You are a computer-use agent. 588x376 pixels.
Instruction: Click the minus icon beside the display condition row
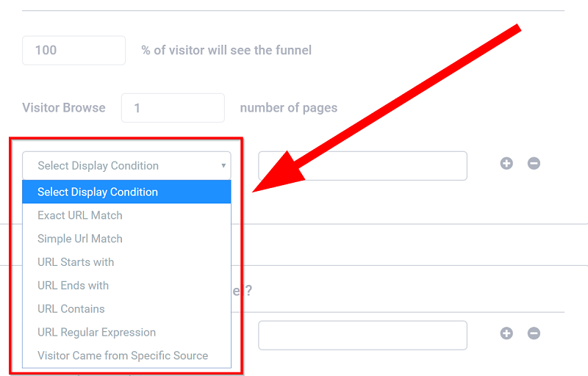pos(534,163)
